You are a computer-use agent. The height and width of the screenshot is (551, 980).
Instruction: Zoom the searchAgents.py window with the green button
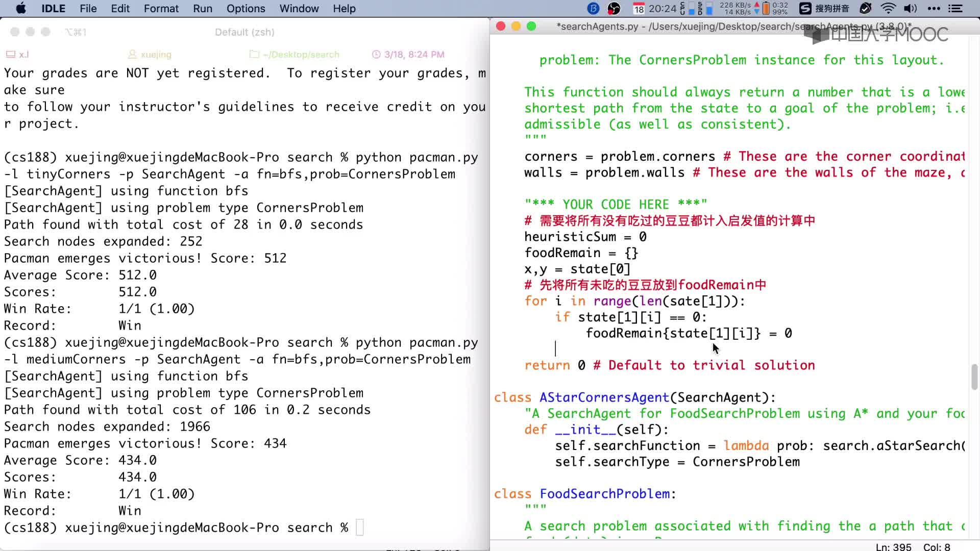pyautogui.click(x=531, y=26)
